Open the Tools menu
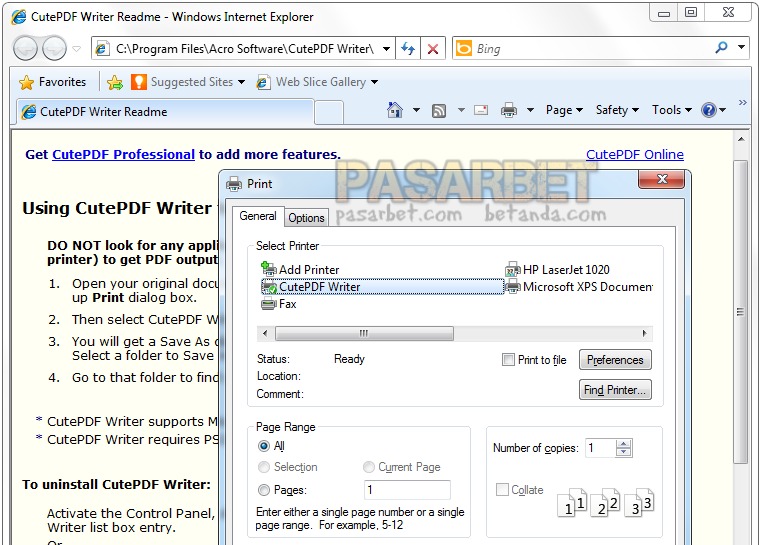This screenshot has width=761, height=545. [671, 110]
